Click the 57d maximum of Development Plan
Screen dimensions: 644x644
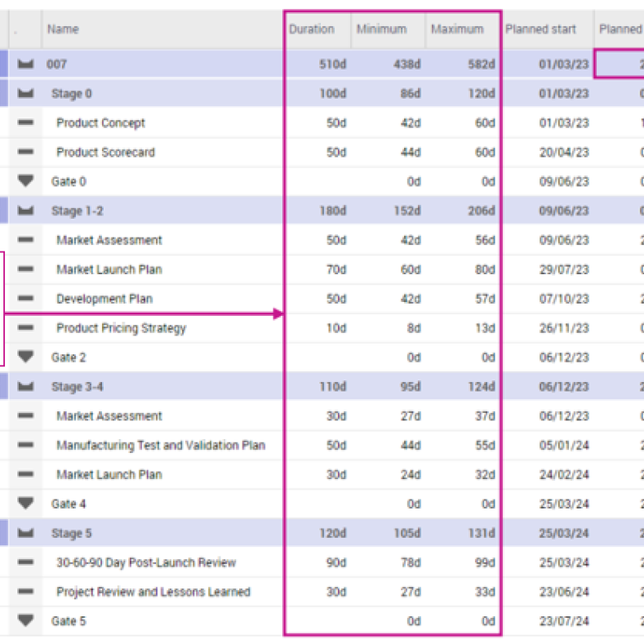(x=485, y=299)
